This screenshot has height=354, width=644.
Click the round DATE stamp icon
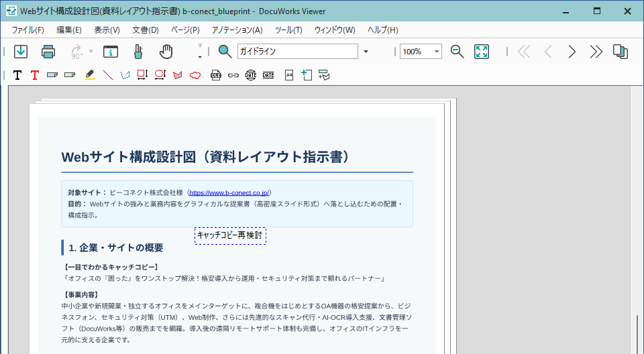(x=250, y=74)
